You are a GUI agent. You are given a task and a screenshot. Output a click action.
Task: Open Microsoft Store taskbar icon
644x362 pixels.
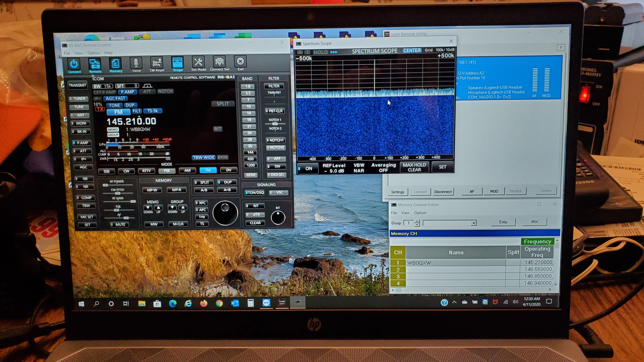157,304
